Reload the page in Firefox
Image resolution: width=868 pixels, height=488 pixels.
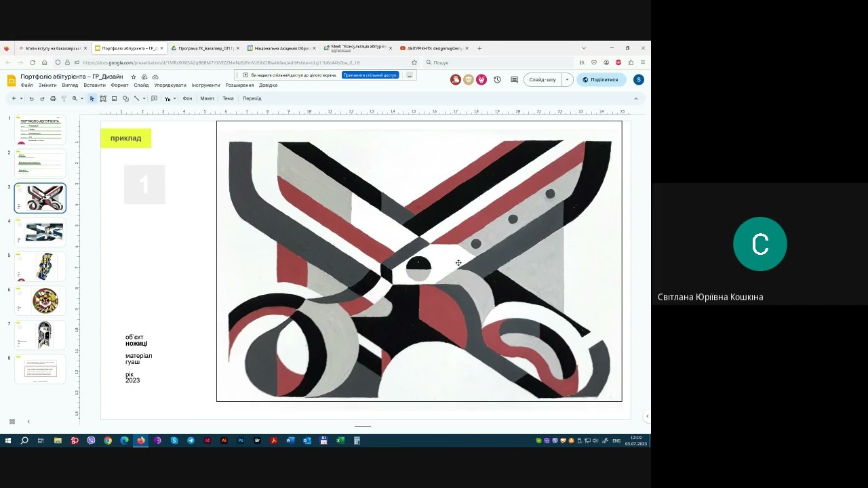32,62
